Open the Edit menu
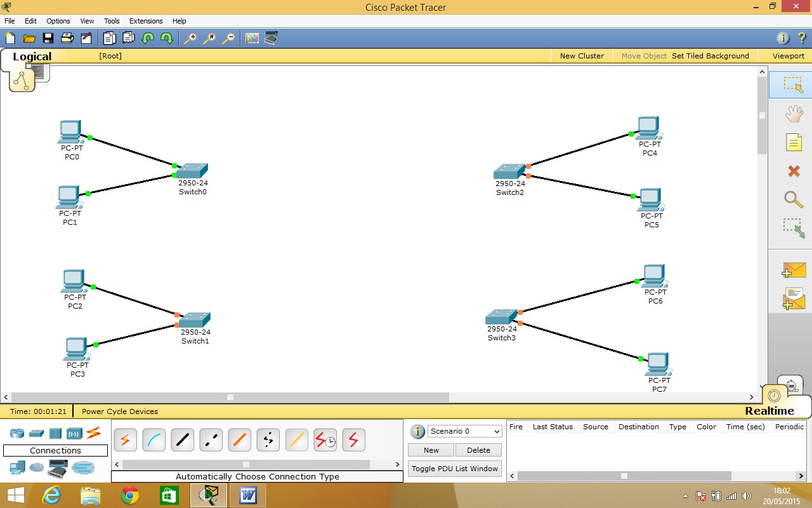812x508 pixels. pos(30,21)
